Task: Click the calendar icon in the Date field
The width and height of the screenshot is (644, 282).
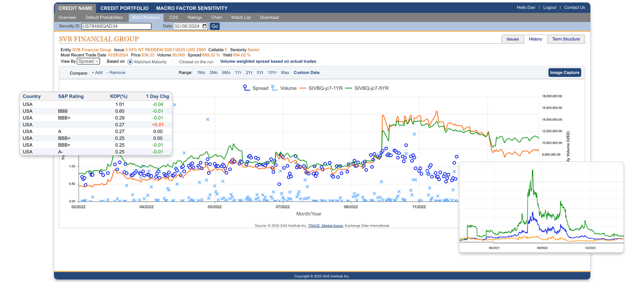Action: [205, 26]
